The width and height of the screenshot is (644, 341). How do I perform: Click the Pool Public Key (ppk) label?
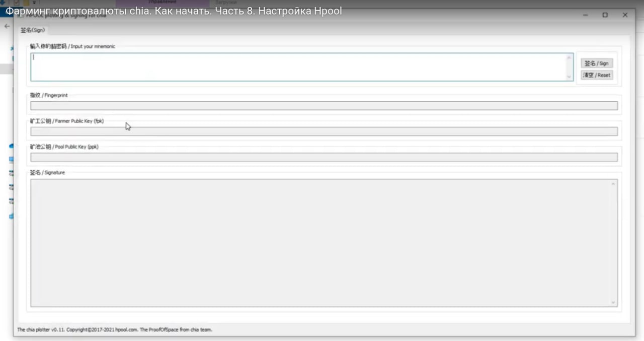click(x=64, y=147)
